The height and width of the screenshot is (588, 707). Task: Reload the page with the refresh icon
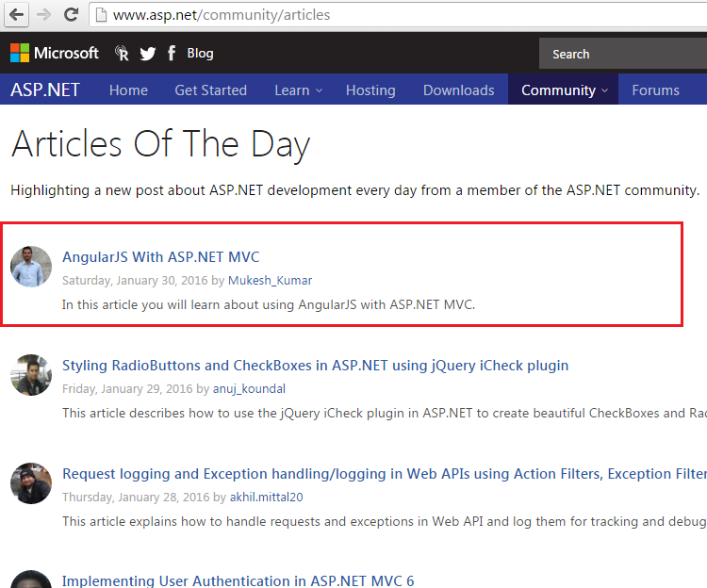pos(72,15)
